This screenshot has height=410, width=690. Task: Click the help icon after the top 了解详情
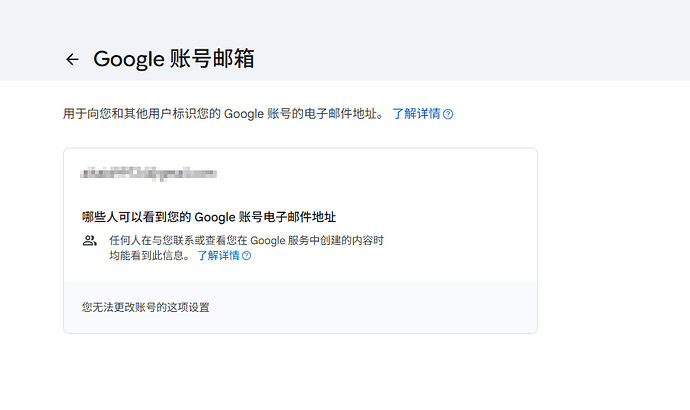pos(448,114)
